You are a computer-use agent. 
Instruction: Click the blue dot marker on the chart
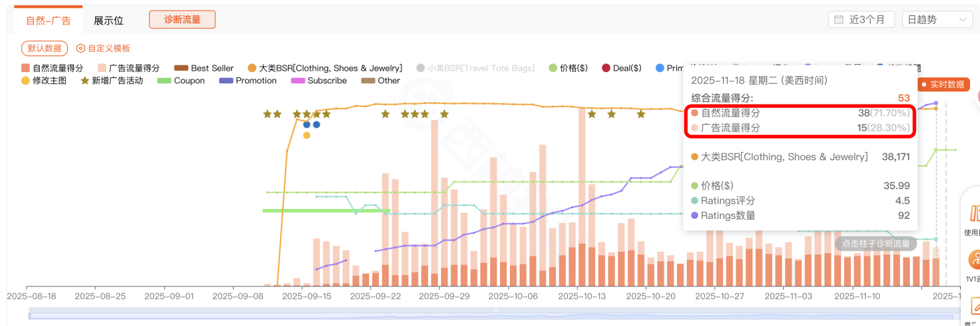coord(306,124)
